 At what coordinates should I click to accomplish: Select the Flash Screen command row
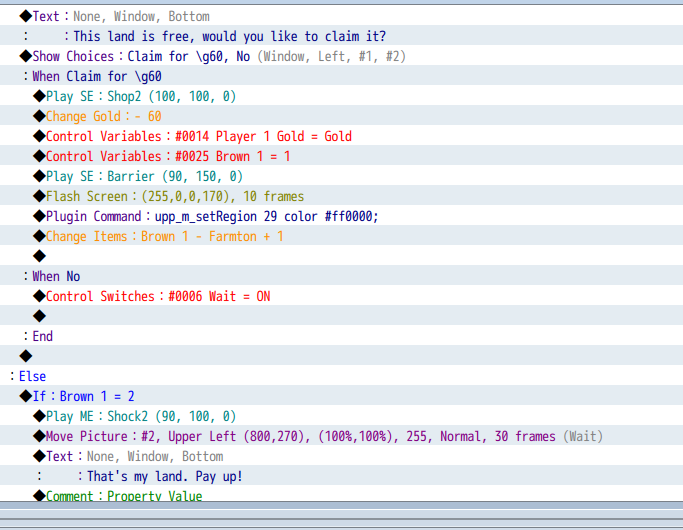[x=342, y=196]
